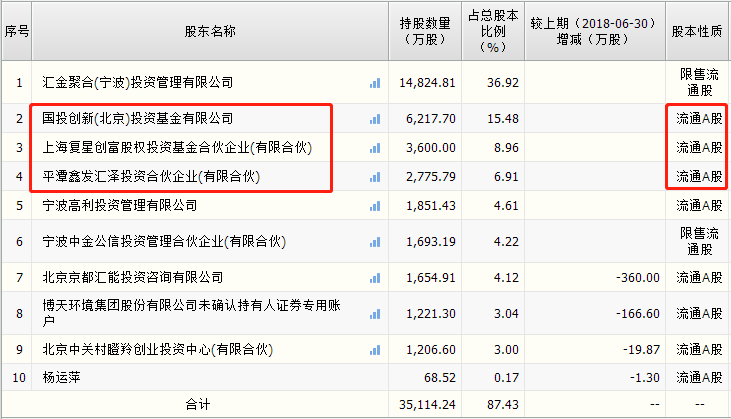731x419 pixels.
Task: Click holding value 1,221.30
Action: [x=431, y=314]
